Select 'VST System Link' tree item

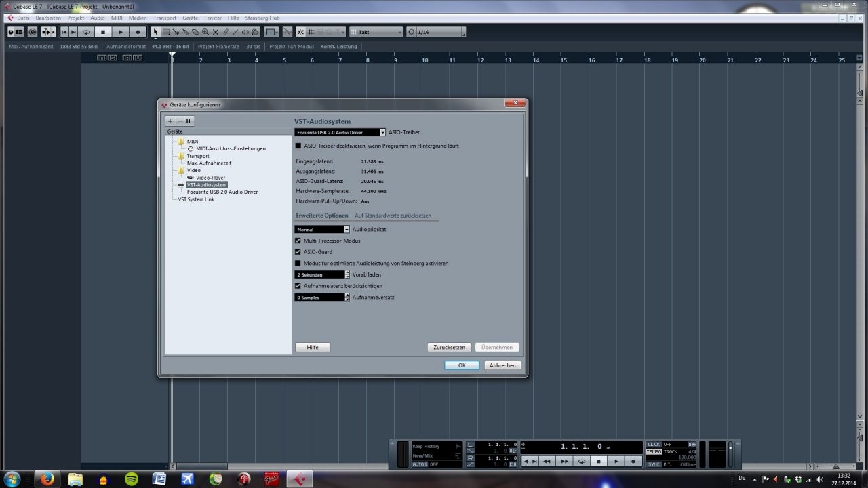point(196,199)
